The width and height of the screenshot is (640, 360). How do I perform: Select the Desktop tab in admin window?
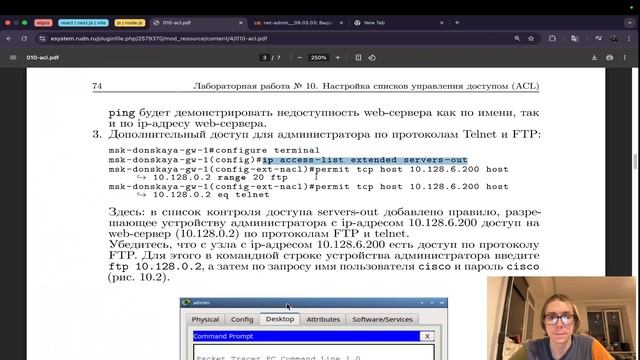coord(280,319)
